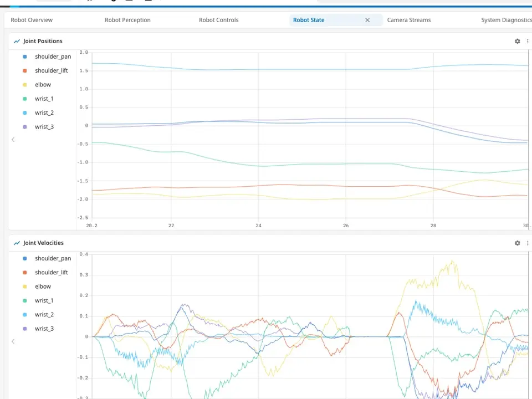The width and height of the screenshot is (532, 399).
Task: Close the Robot State tab
Action: pyautogui.click(x=367, y=20)
